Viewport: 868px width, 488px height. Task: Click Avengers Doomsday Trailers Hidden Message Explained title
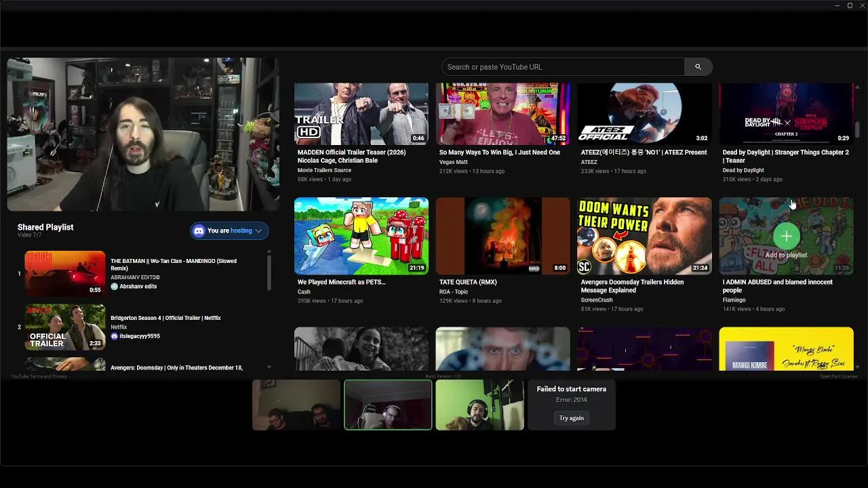click(632, 286)
